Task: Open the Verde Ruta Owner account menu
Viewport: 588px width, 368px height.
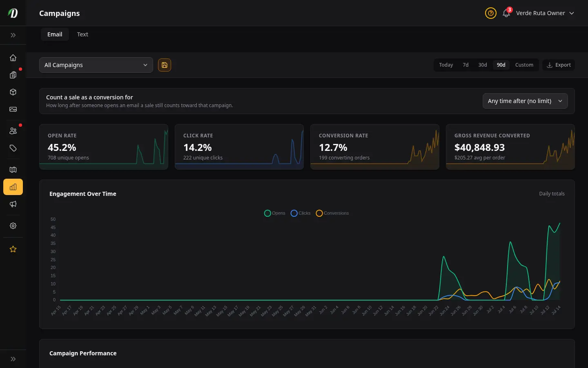Action: 545,13
